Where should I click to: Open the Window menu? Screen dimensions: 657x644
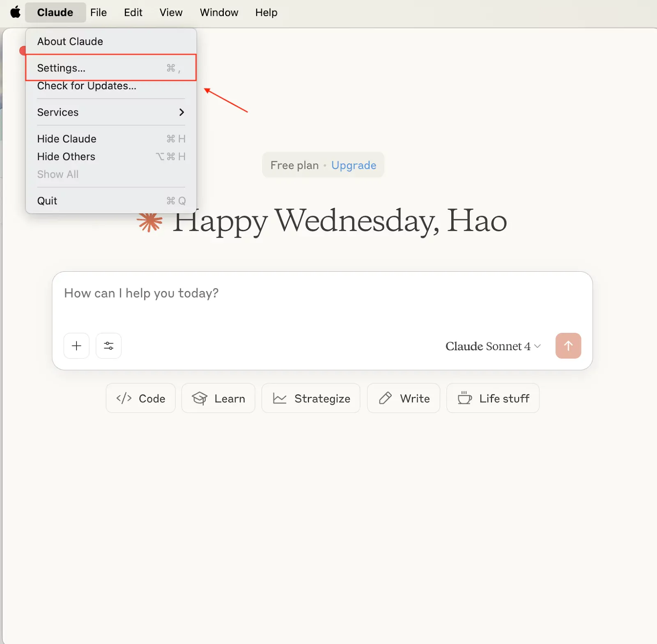point(219,12)
